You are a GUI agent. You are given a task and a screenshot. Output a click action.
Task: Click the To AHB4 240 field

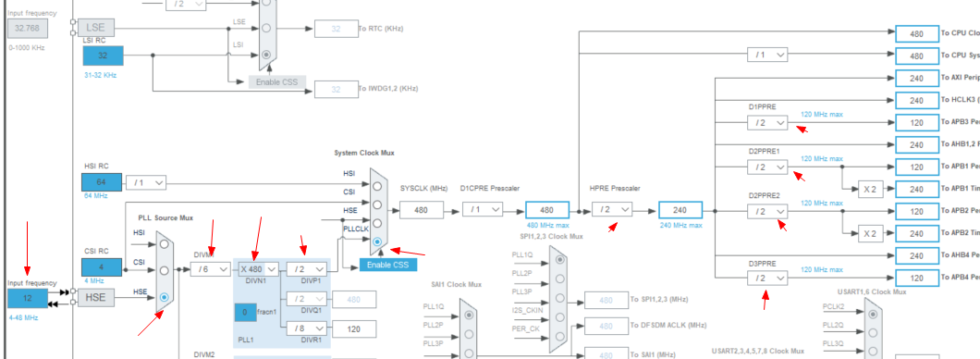(x=917, y=255)
